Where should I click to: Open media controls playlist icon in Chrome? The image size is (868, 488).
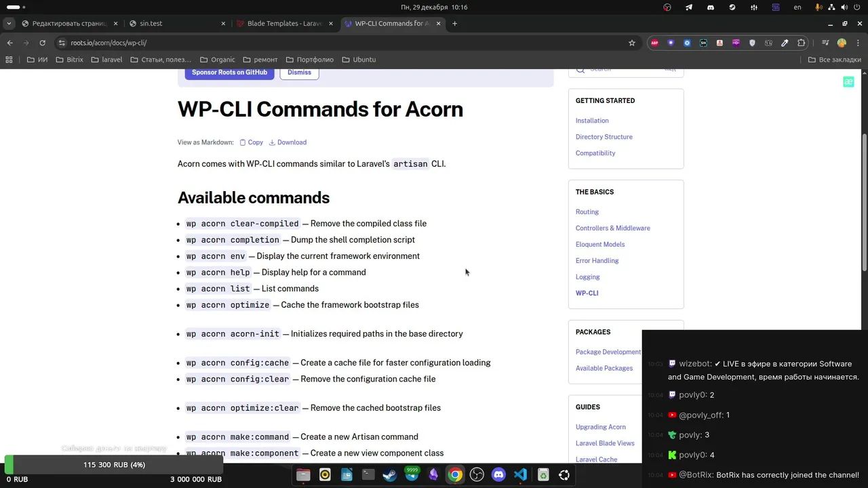click(825, 43)
